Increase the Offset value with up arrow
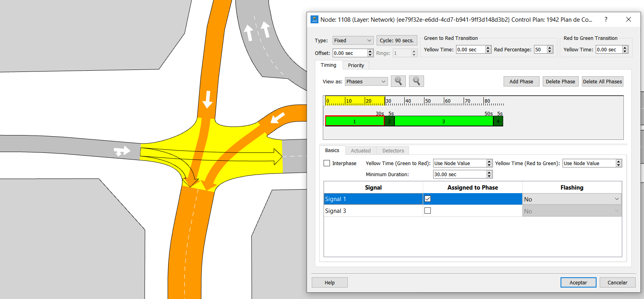644x299 pixels. (x=370, y=51)
